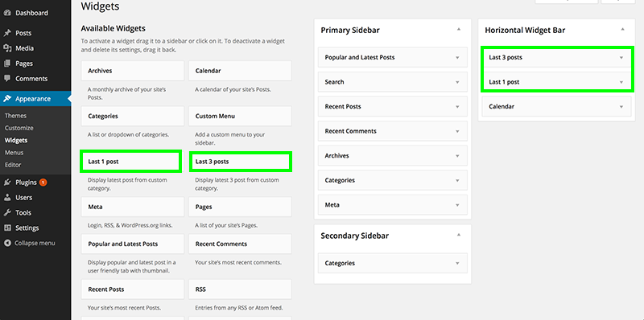Expand the Last 3 posts widget arrow

point(621,58)
